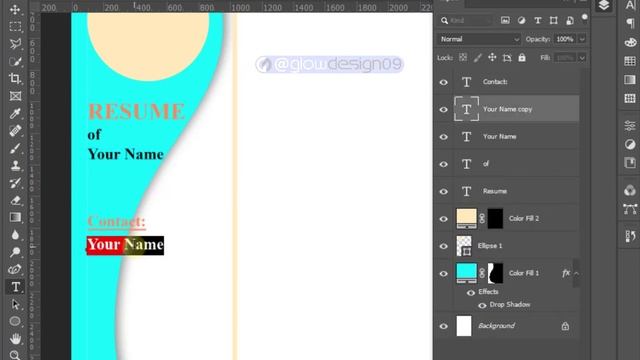
Task: Open the Paragraph panel icon
Action: tap(630, 24)
